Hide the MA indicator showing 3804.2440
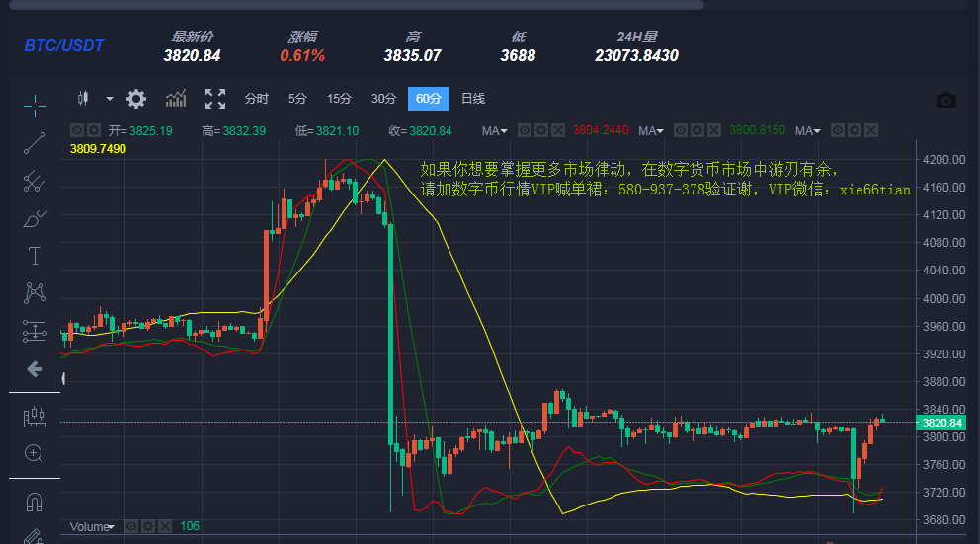The width and height of the screenshot is (980, 544). click(525, 130)
